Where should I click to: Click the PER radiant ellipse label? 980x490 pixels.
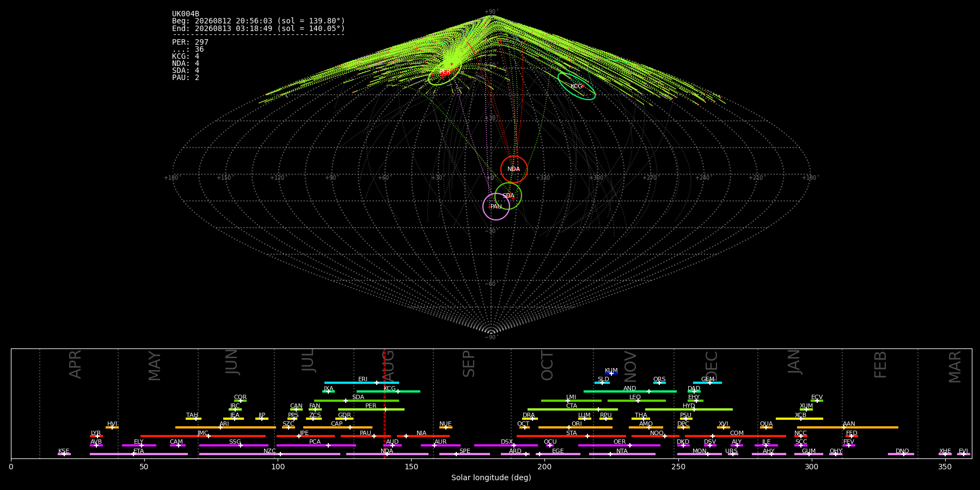point(445,72)
